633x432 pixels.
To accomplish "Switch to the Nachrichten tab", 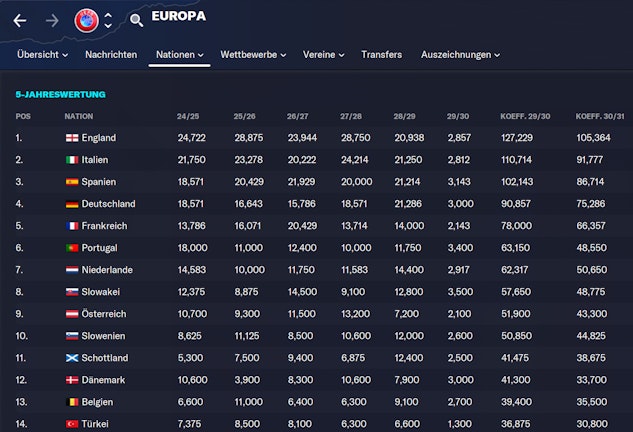I will pos(111,54).
